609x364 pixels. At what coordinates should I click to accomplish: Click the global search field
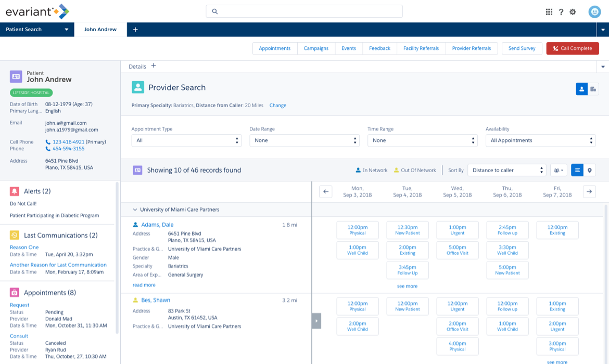pos(304,11)
